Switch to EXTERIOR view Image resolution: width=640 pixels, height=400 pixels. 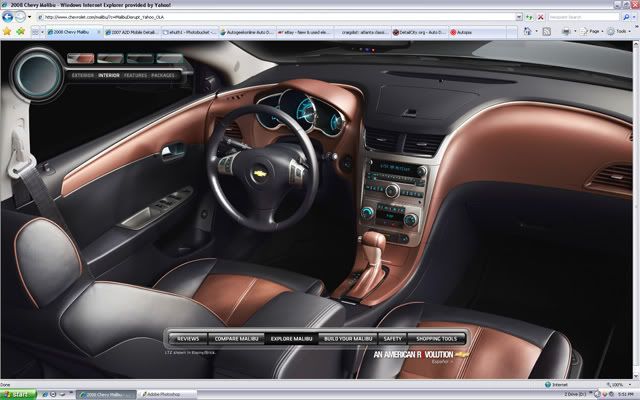(x=83, y=76)
